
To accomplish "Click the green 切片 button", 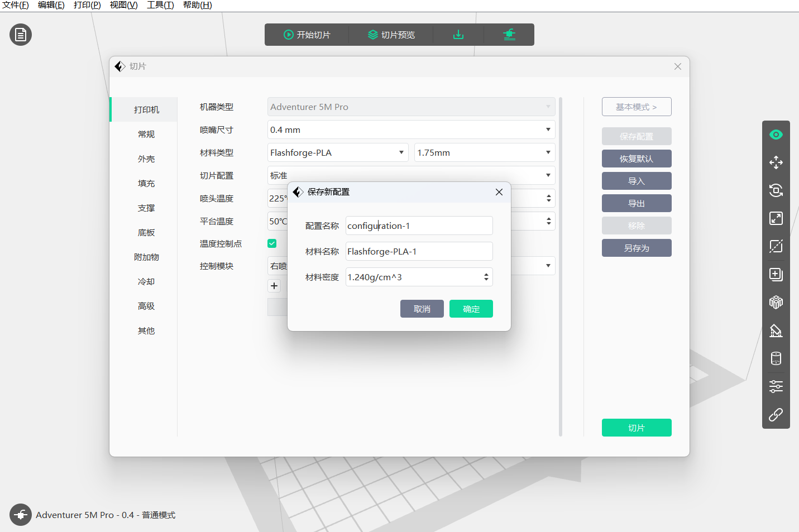I will click(637, 428).
